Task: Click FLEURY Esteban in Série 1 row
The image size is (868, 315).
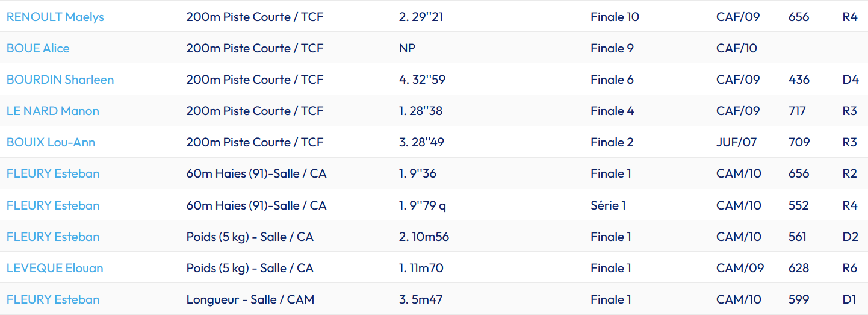Action: click(x=53, y=205)
